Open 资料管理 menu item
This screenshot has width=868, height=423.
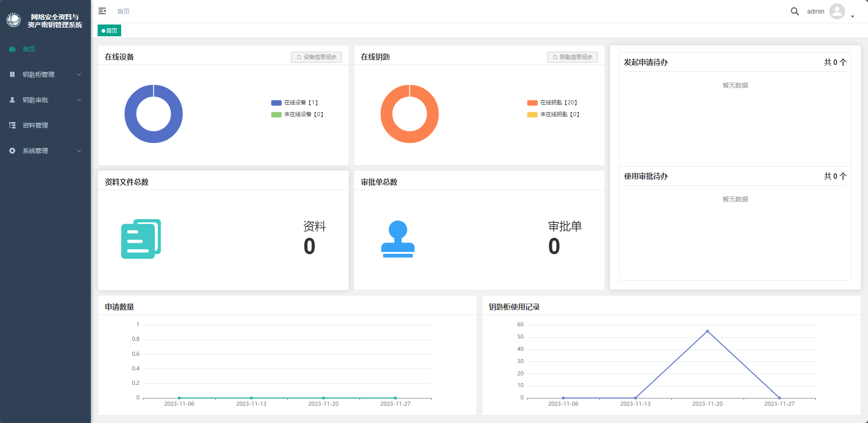pos(45,125)
